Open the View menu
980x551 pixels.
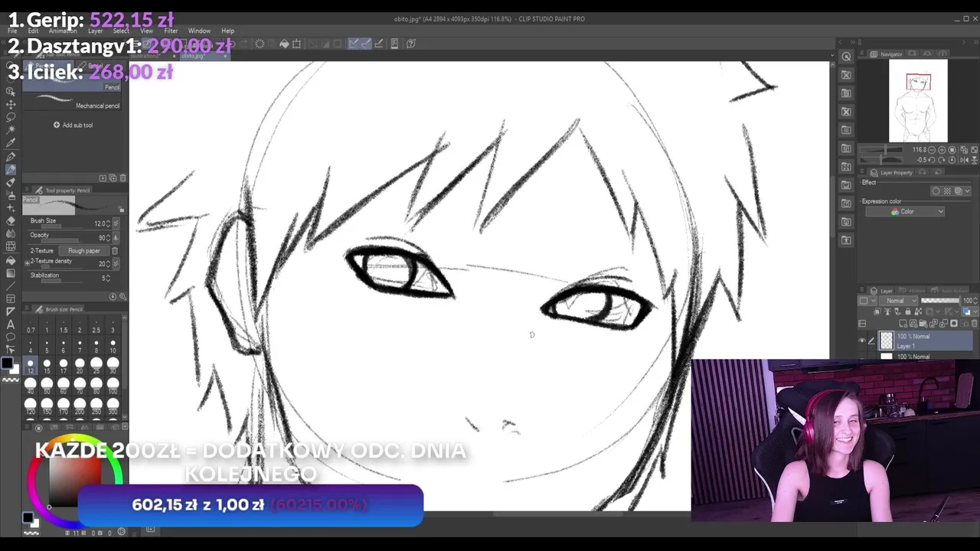(146, 31)
